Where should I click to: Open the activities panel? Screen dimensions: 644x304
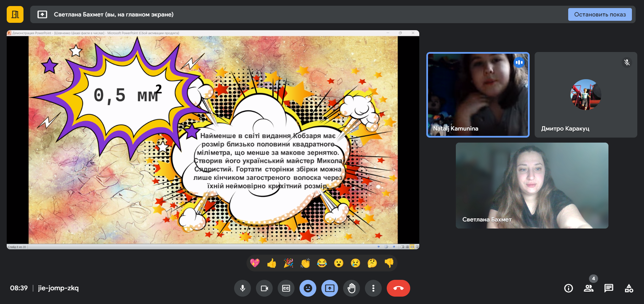click(x=629, y=288)
